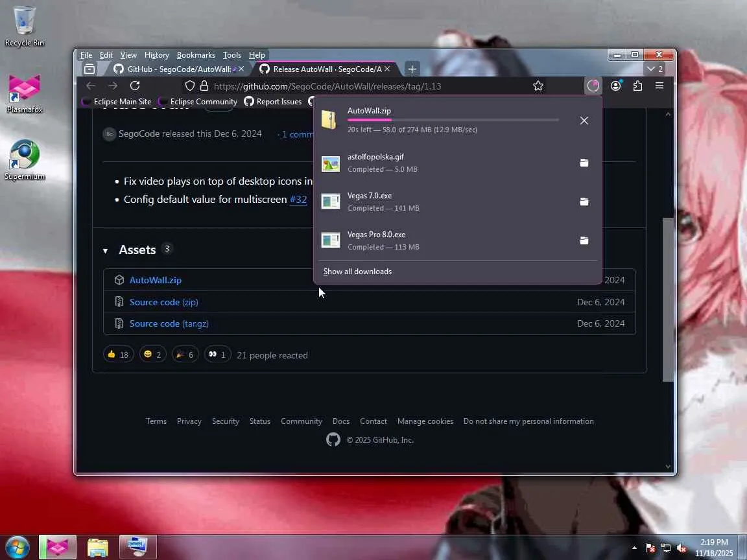Click the computer taskbar icon
The height and width of the screenshot is (560, 747).
(x=137, y=548)
